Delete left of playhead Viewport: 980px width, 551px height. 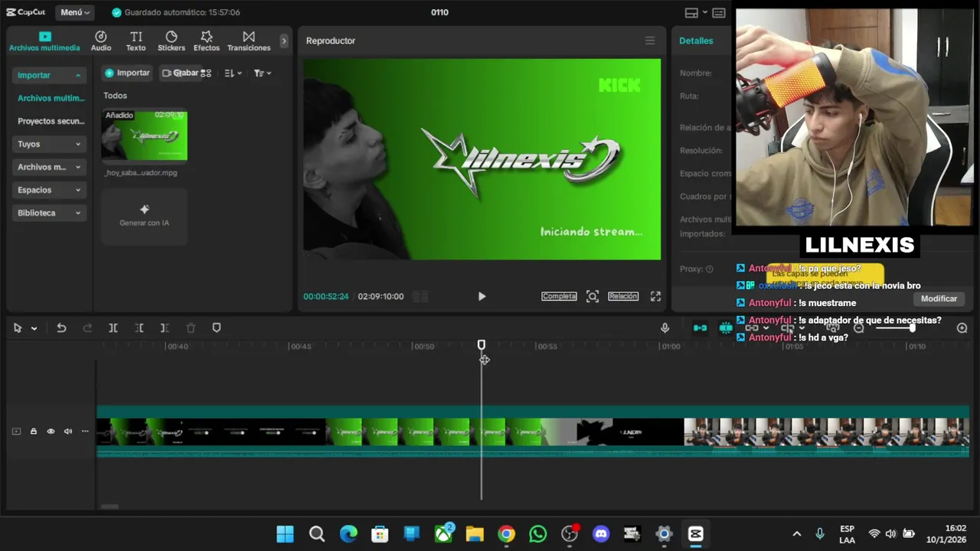click(x=139, y=328)
